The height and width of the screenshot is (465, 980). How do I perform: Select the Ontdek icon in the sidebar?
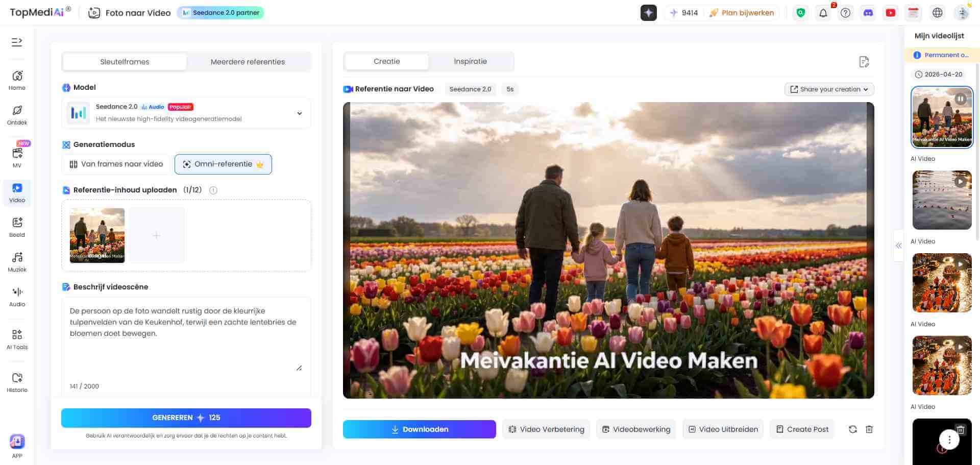pyautogui.click(x=17, y=115)
